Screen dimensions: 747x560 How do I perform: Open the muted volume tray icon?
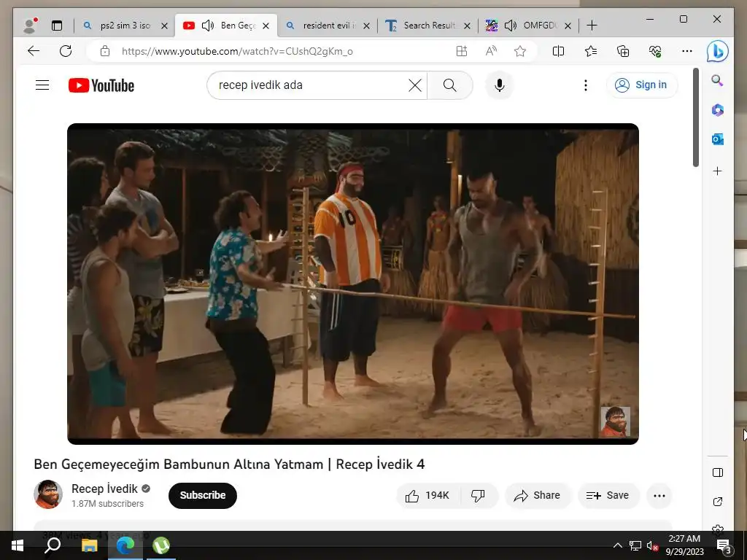(x=653, y=545)
